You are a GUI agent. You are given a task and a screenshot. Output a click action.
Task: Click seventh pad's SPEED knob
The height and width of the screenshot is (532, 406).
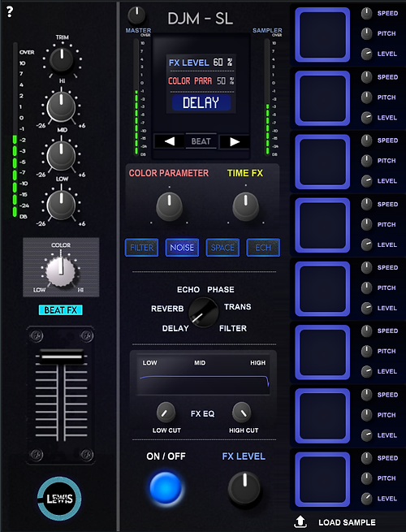[366, 395]
